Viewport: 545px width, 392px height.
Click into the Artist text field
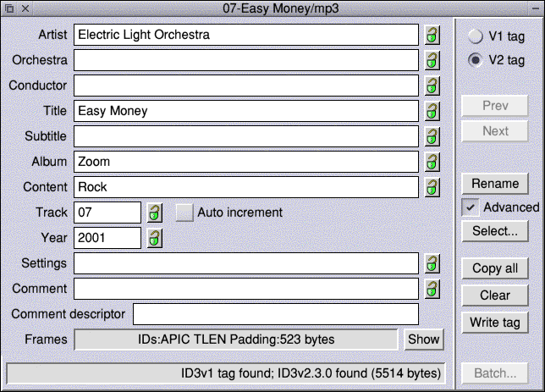click(246, 35)
